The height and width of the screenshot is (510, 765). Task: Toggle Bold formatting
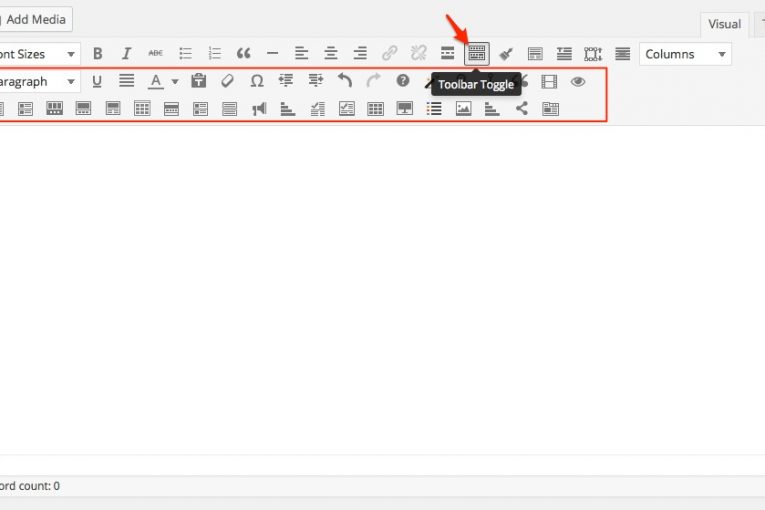pos(98,53)
